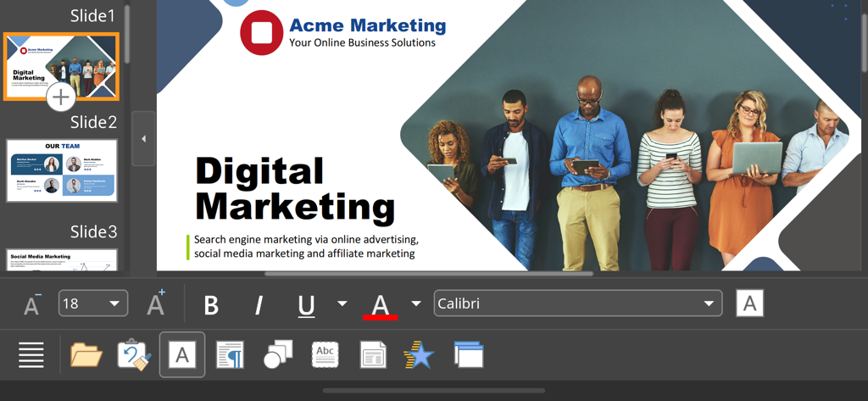Open the paragraph formatting icon
Screen dimensions: 868x401
coord(230,355)
